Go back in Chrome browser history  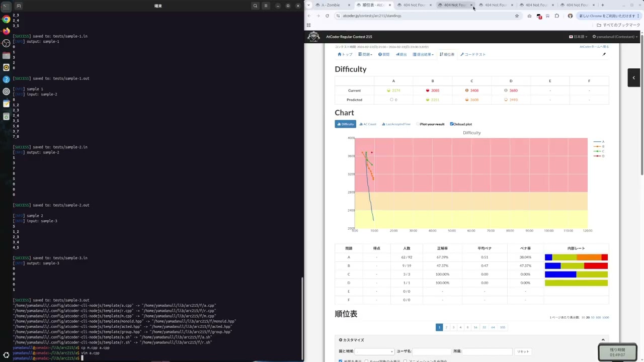(309, 16)
